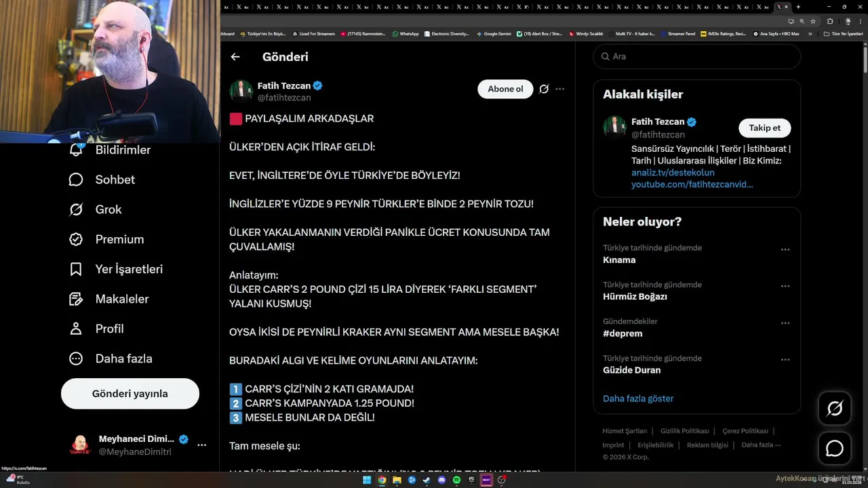Viewport: 868px width, 488px height.
Task: Open Tüm Yer İşaretleri folder
Action: click(843, 33)
